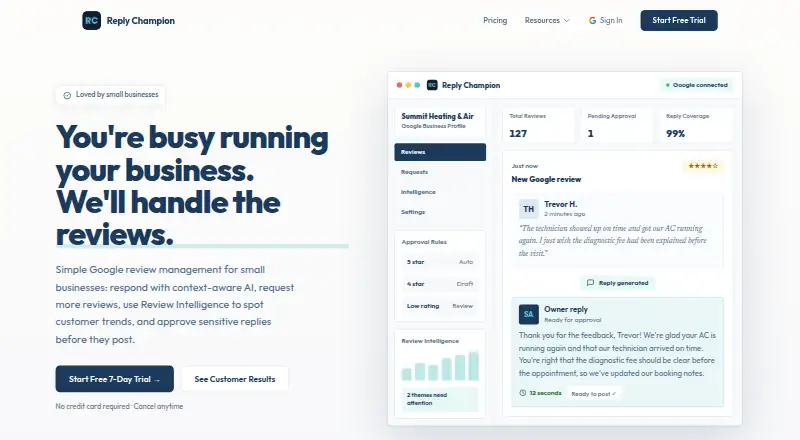The image size is (800, 440).
Task: Click the yellow window dot in mockup
Action: coord(408,85)
